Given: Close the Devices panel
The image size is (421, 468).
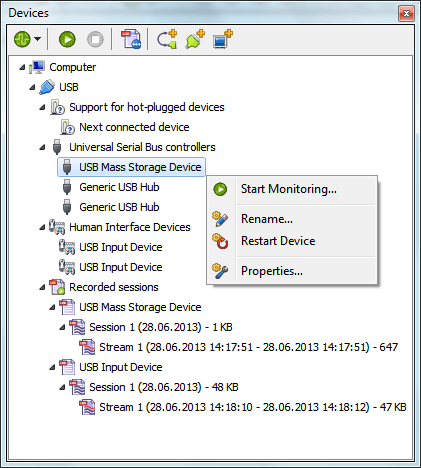Looking at the screenshot, I should click(x=406, y=14).
